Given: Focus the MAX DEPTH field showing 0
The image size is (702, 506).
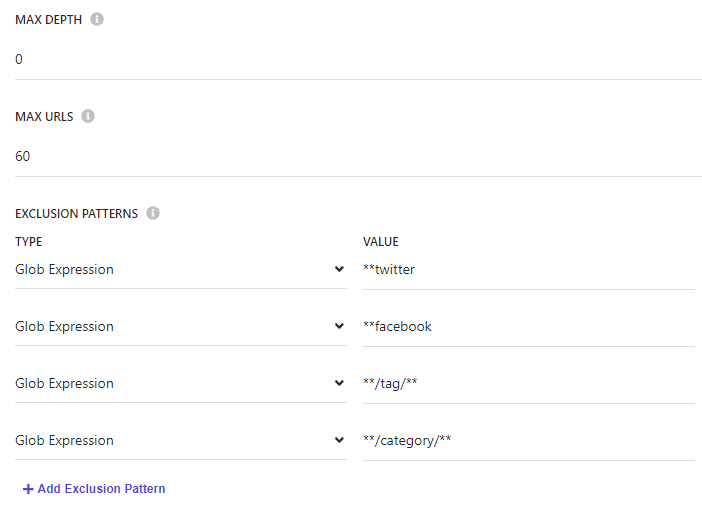Looking at the screenshot, I should [358, 59].
